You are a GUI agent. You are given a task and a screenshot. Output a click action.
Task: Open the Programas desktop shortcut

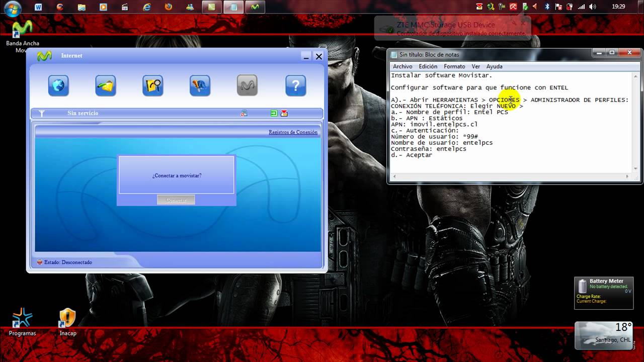(x=22, y=322)
